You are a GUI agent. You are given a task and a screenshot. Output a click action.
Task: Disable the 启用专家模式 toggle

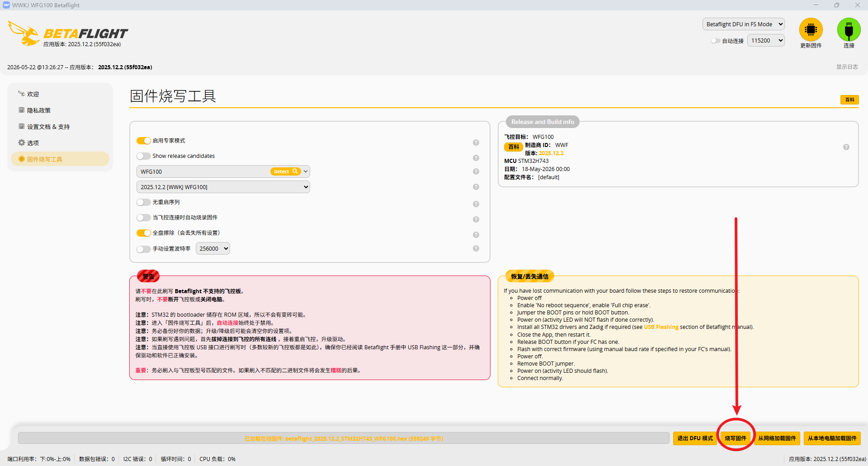144,141
